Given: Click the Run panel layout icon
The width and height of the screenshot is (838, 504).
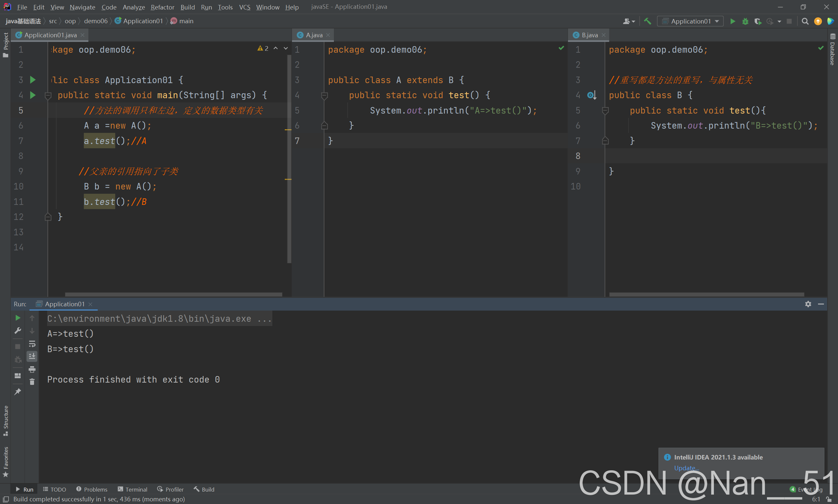Looking at the screenshot, I should [x=18, y=376].
